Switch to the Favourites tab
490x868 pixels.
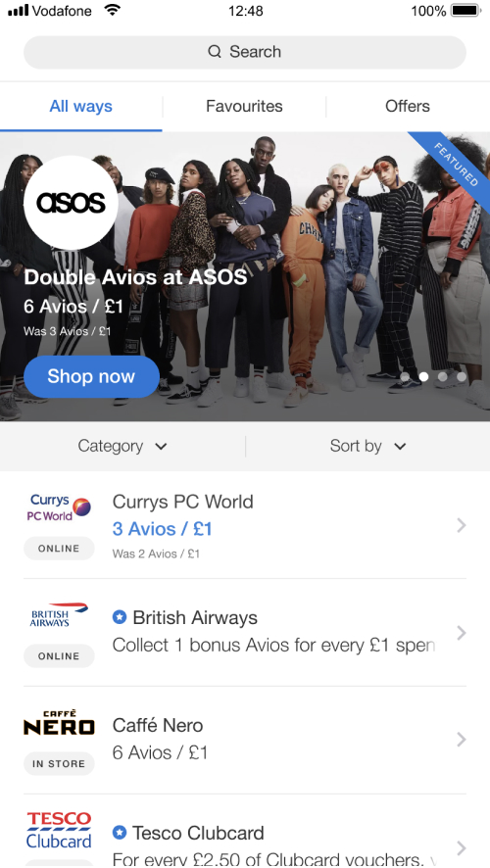click(244, 106)
